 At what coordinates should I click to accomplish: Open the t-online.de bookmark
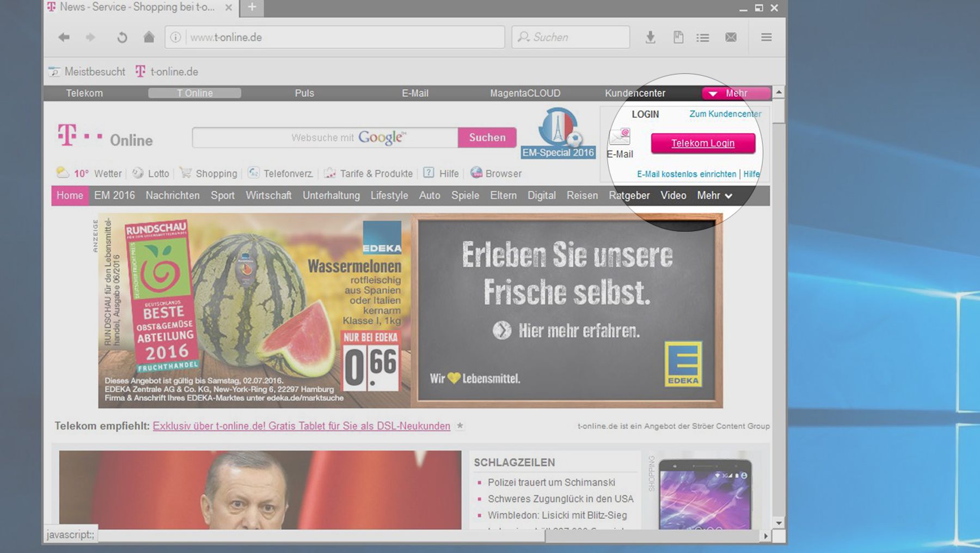167,71
